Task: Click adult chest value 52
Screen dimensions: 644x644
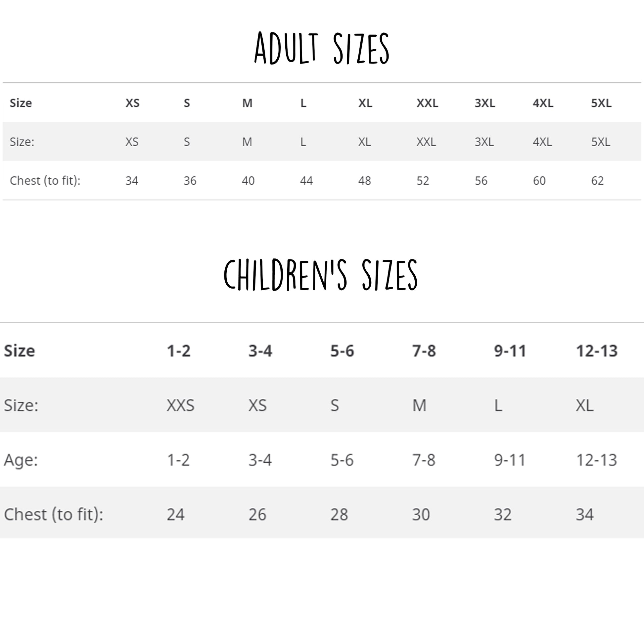Action: click(423, 181)
